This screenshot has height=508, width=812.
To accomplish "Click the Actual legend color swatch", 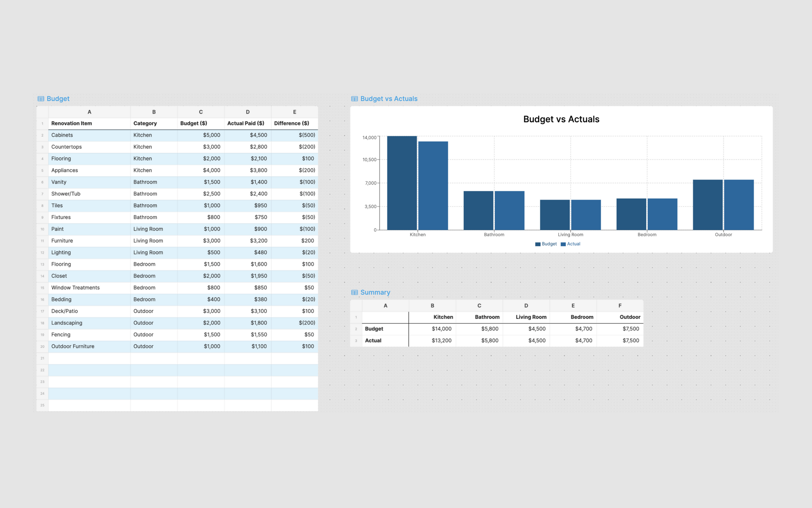I will (563, 244).
